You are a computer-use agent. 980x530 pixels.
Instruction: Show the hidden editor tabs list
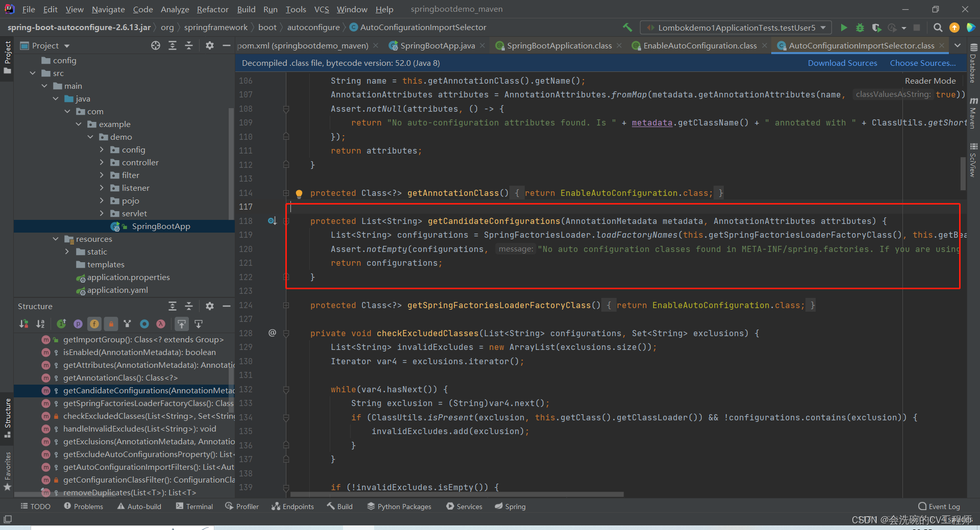click(x=958, y=46)
